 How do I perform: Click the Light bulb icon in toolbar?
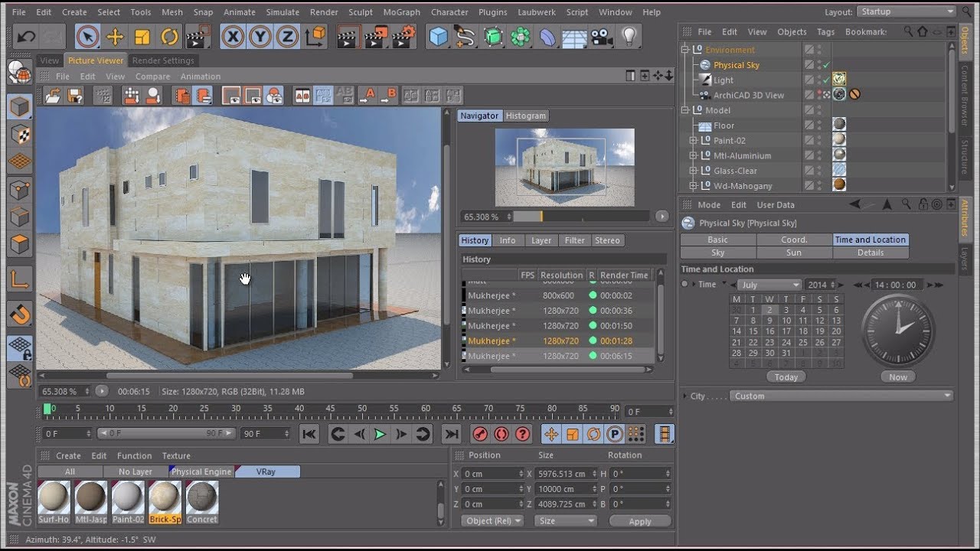(x=629, y=36)
